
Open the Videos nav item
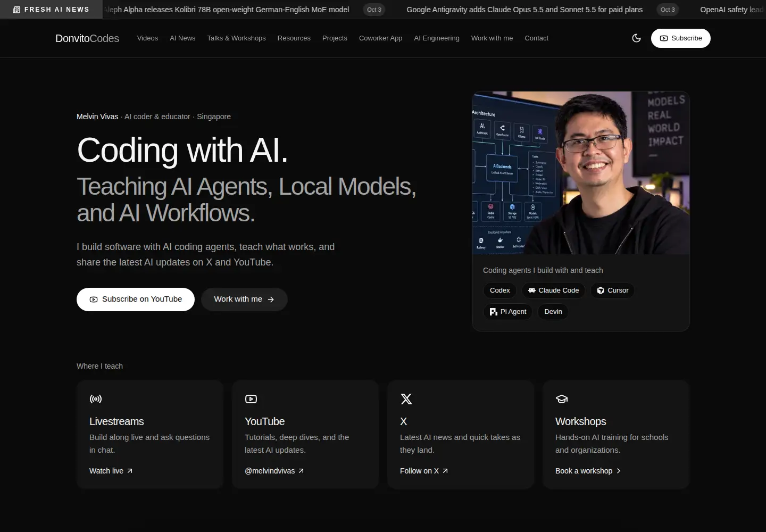pyautogui.click(x=147, y=38)
